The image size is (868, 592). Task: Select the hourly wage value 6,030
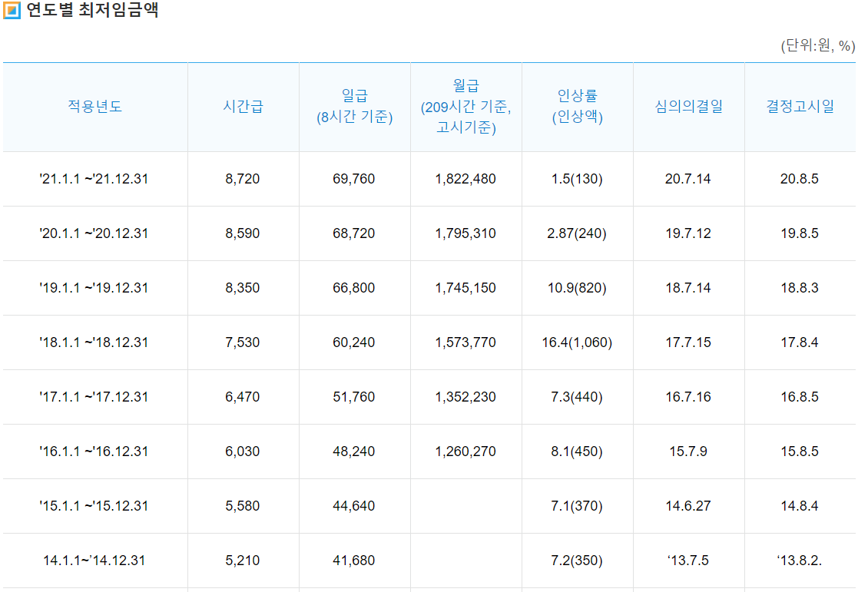pos(243,451)
